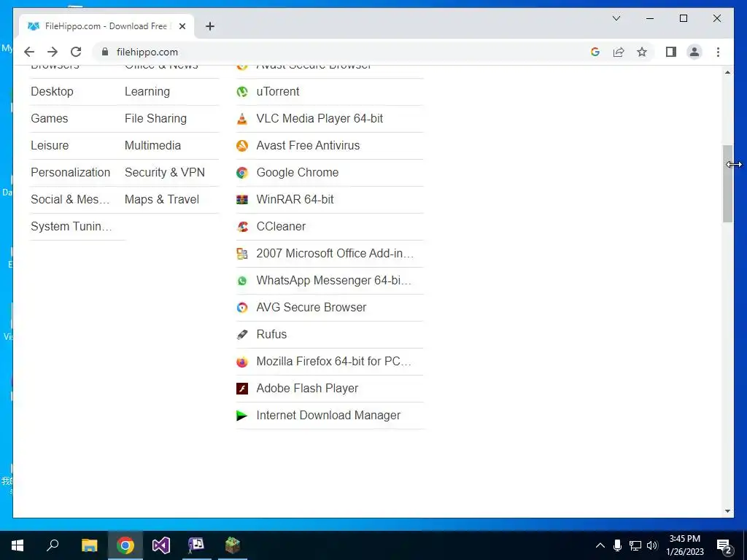Click the WinRAR books icon
This screenshot has height=560, width=747.
242,200
